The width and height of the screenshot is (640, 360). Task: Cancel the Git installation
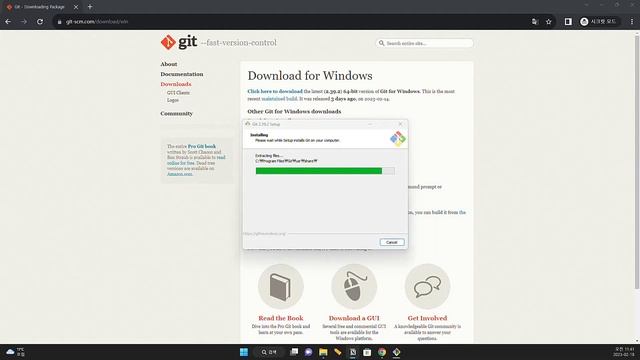(x=392, y=242)
